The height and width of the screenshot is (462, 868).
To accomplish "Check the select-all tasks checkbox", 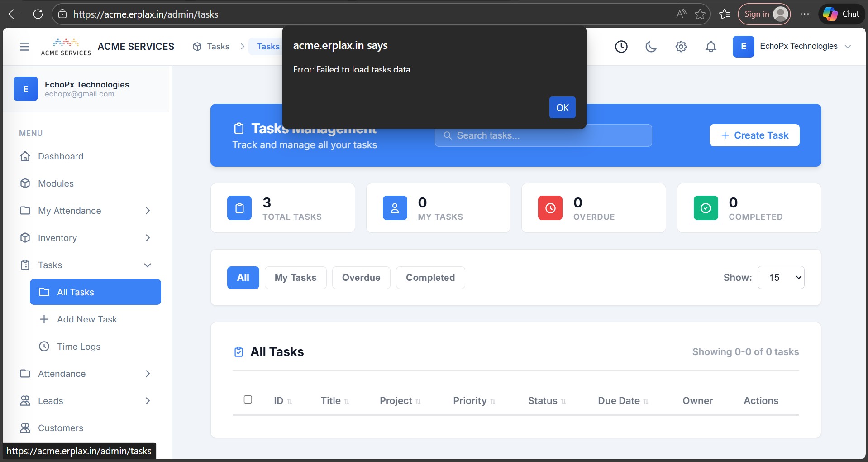I will 248,399.
